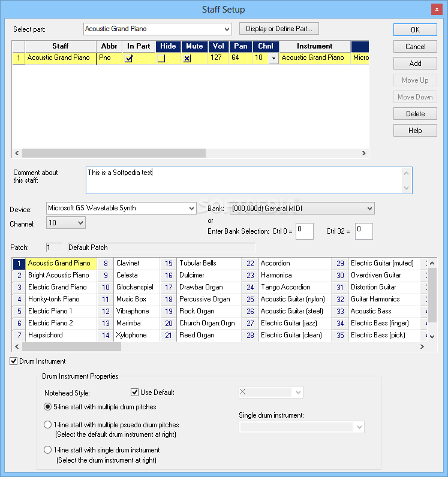Click the Vol value 127 cell
Image resolution: width=448 pixels, height=477 pixels.
coord(218,58)
